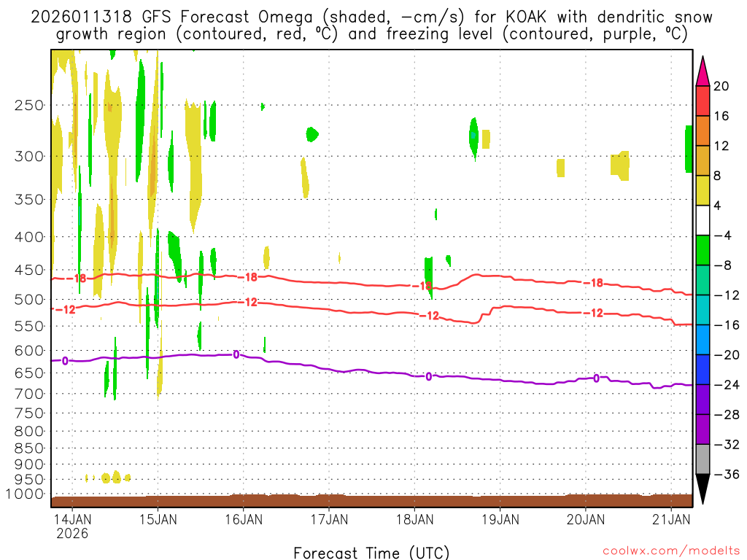747x560 pixels.
Task: Click the green -4 to -8 colorbar segment
Action: coord(703,250)
